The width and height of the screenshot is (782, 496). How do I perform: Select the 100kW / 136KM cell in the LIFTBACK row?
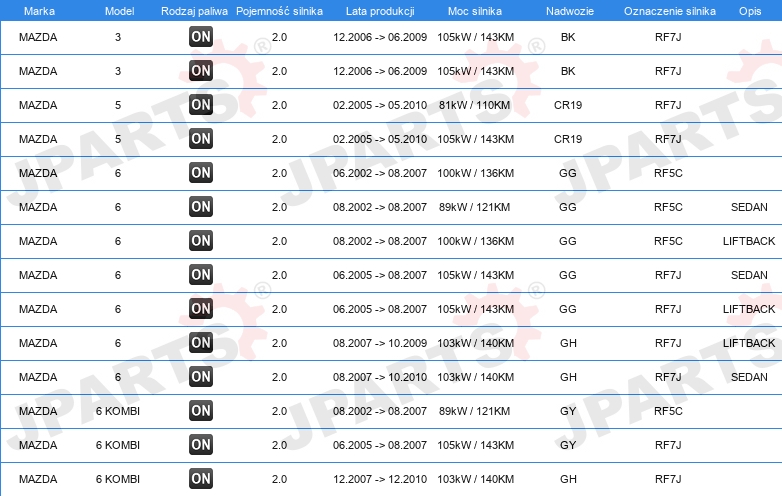pyautogui.click(x=476, y=241)
